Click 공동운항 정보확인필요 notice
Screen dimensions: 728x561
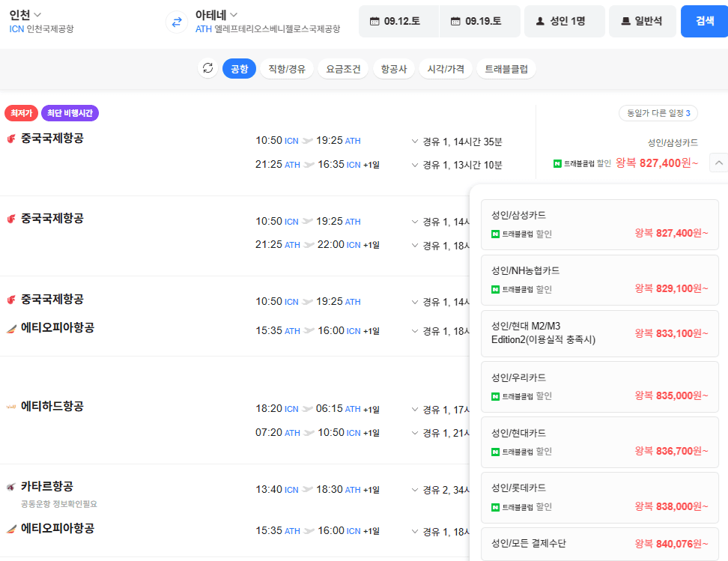[59, 504]
